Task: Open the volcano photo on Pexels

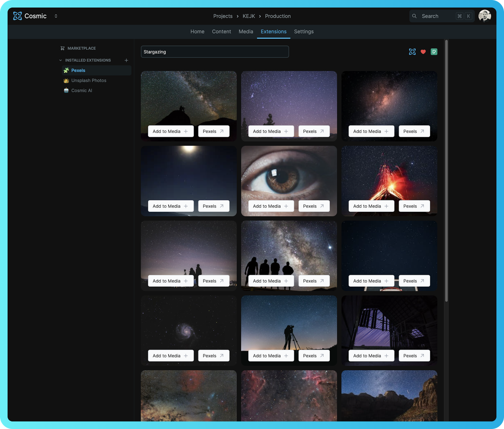Action: 414,206
